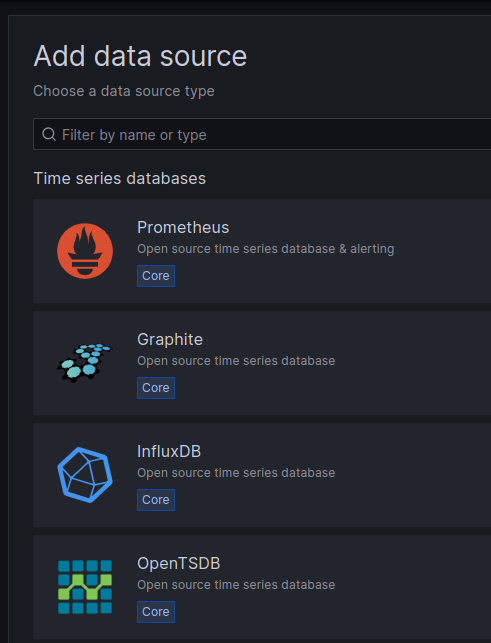This screenshot has width=491, height=643.
Task: Click the Prometheus flame logo icon
Action: pyautogui.click(x=85, y=251)
